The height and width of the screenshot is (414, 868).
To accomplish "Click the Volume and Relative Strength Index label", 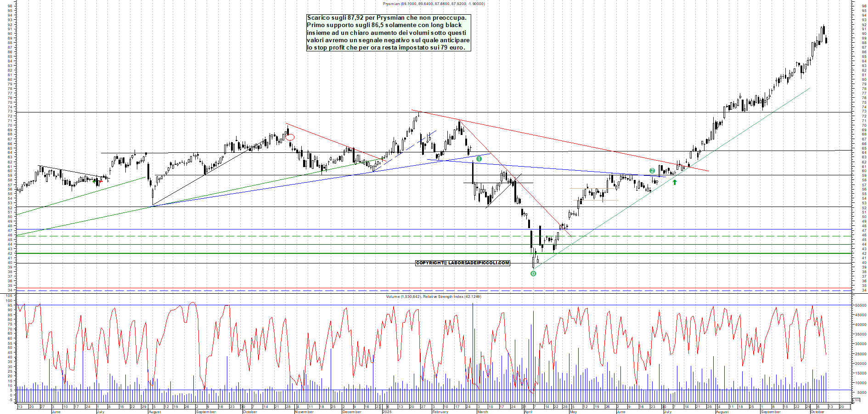I will (x=434, y=297).
